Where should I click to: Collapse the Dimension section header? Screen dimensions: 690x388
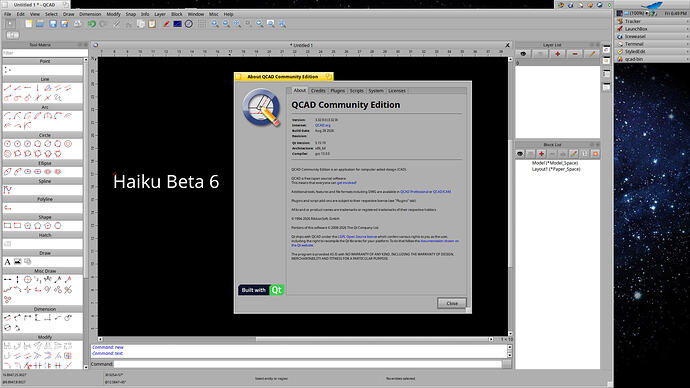[x=42, y=309]
